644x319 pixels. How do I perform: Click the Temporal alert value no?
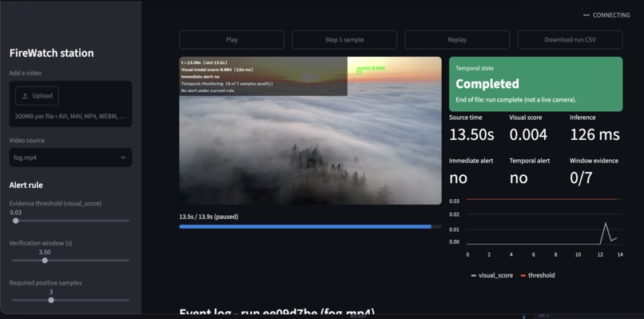point(519,177)
